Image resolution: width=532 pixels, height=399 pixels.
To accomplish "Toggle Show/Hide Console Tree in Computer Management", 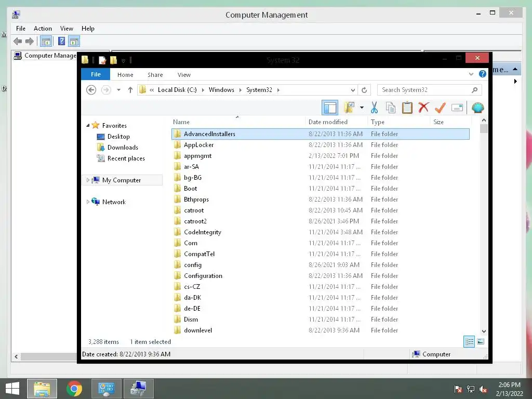I will click(46, 42).
